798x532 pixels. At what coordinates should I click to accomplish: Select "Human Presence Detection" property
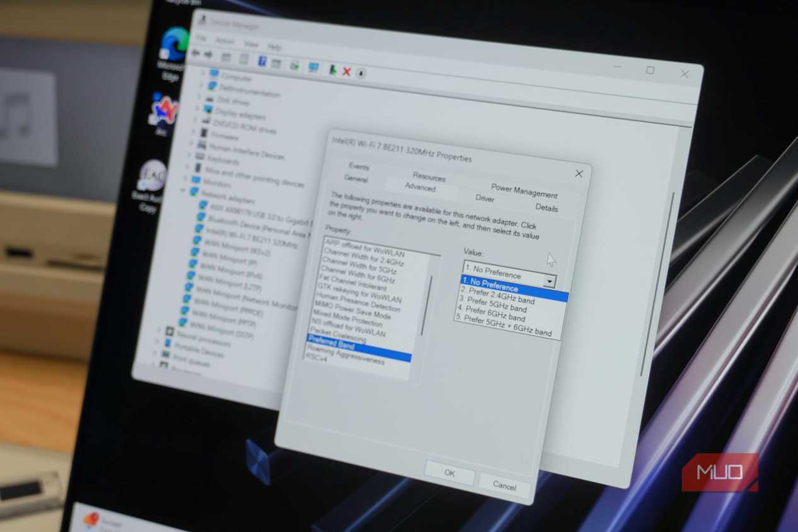357,301
